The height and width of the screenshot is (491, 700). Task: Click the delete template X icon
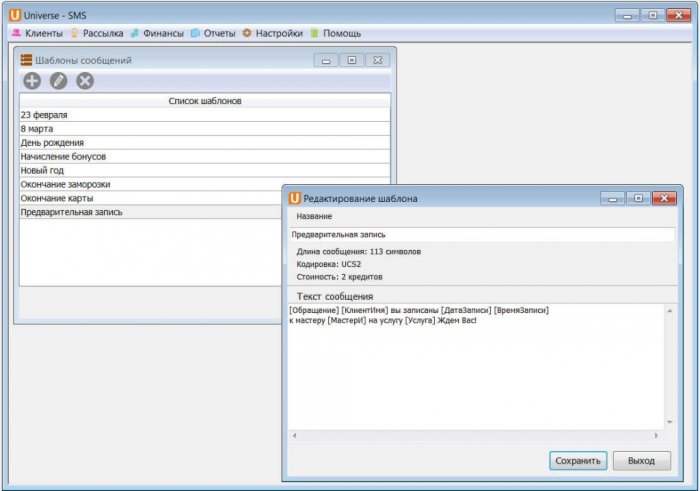(85, 81)
